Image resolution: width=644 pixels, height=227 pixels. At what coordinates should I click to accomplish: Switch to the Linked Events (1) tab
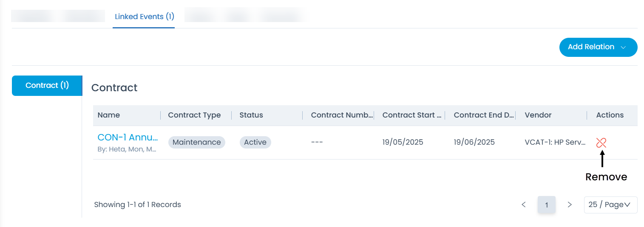tap(145, 17)
